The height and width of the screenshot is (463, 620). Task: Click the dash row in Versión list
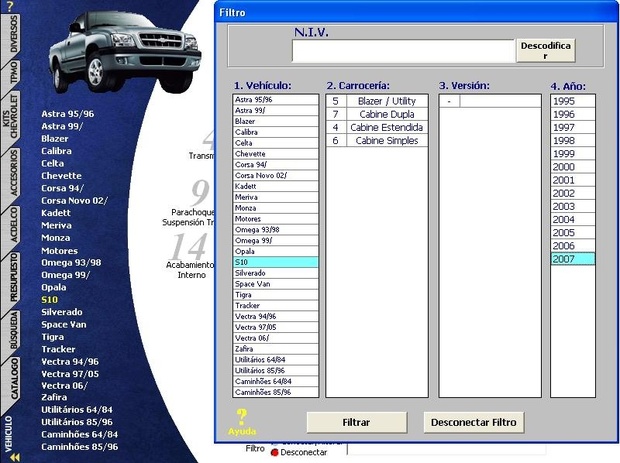tap(490, 101)
